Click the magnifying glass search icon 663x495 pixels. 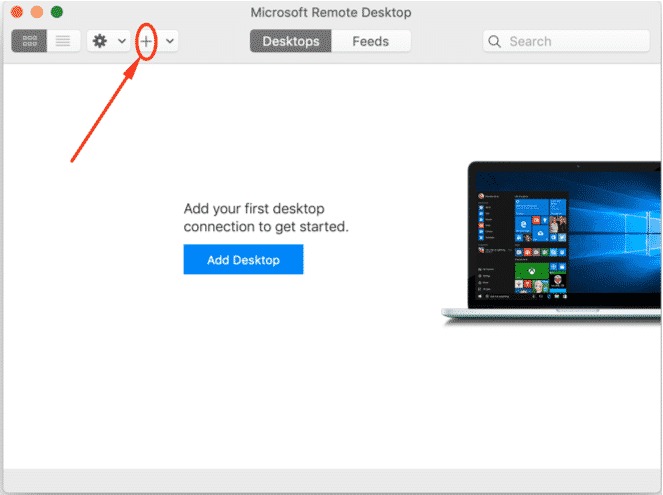pos(496,41)
